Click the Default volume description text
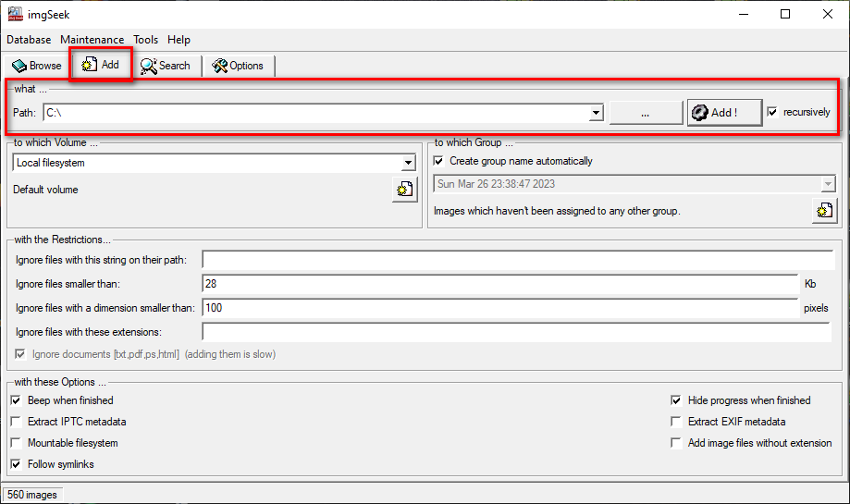850x504 pixels. (45, 190)
